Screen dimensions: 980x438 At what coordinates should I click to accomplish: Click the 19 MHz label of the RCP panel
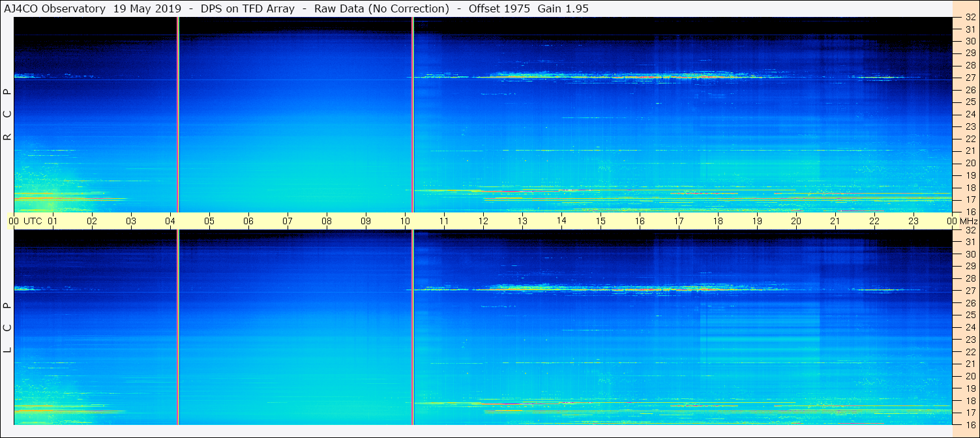click(x=970, y=175)
